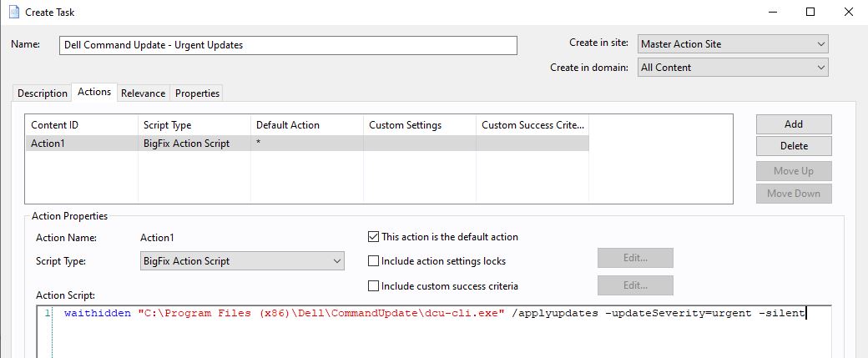Click the Create Task window icon
868x358 pixels.
(13, 12)
